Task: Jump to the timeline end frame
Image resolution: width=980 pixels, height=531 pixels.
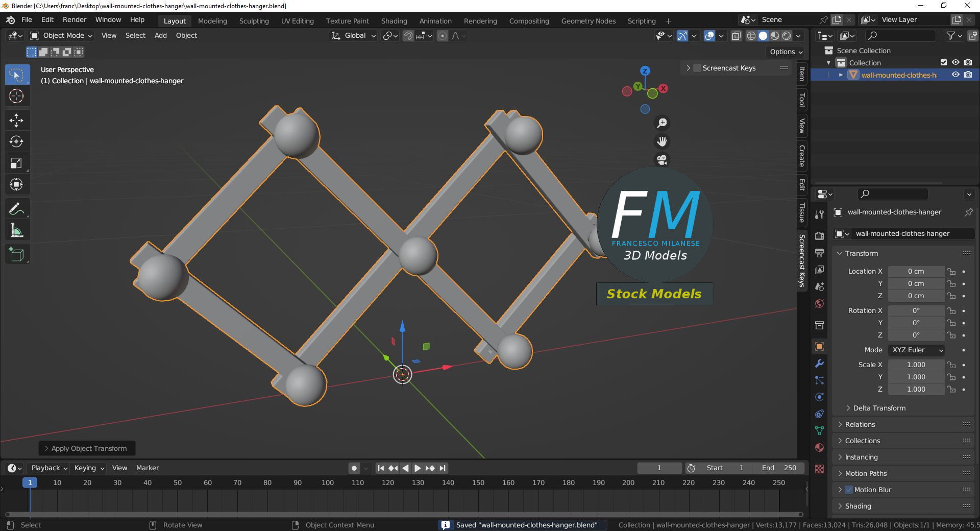Action: pyautogui.click(x=443, y=468)
